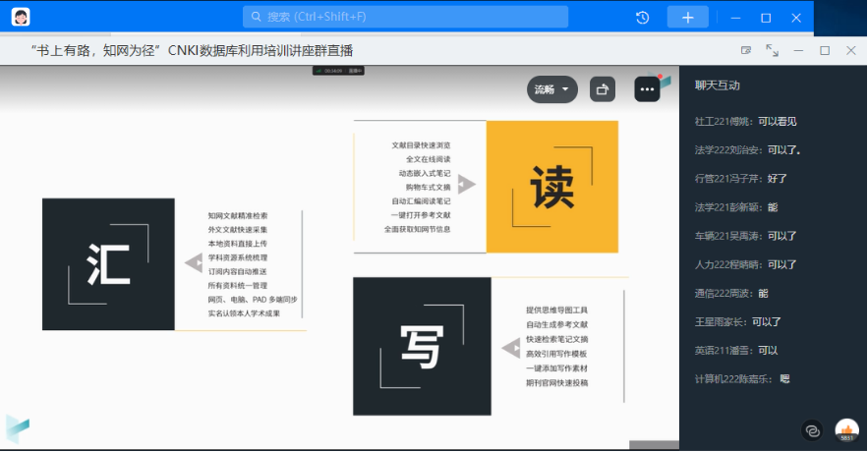868x452 pixels.
Task: Toggle fullscreen with the expand arrows icon
Action: [772, 50]
